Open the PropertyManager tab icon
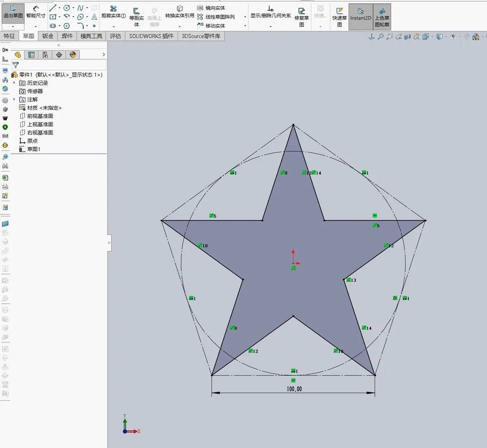487x448 pixels. click(31, 55)
